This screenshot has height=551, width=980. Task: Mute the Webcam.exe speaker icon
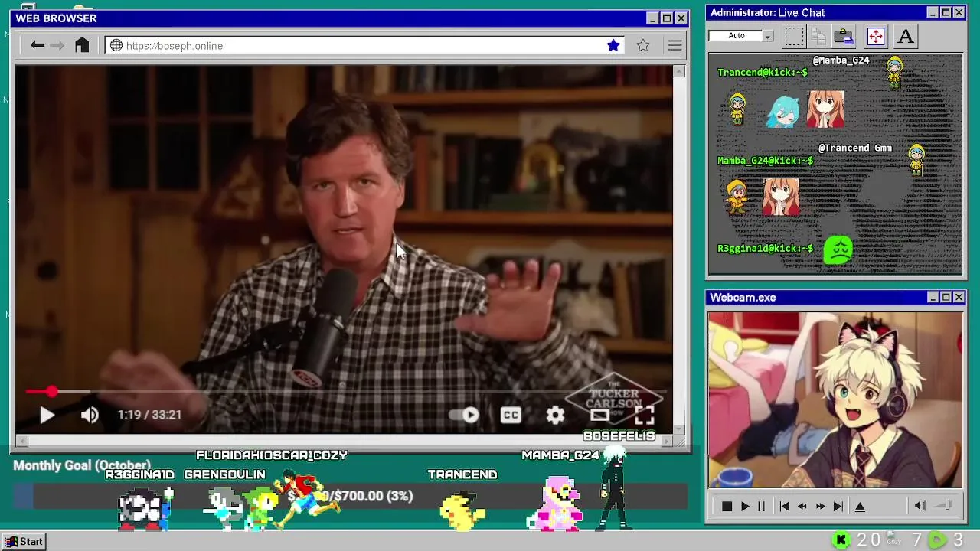pos(920,505)
